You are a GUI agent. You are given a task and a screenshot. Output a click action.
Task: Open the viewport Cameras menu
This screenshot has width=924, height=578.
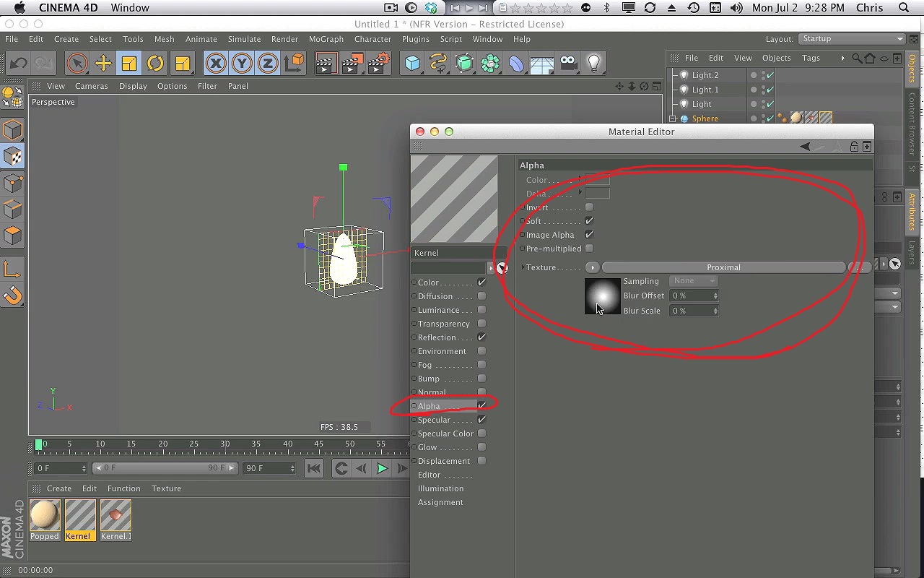pyautogui.click(x=92, y=86)
